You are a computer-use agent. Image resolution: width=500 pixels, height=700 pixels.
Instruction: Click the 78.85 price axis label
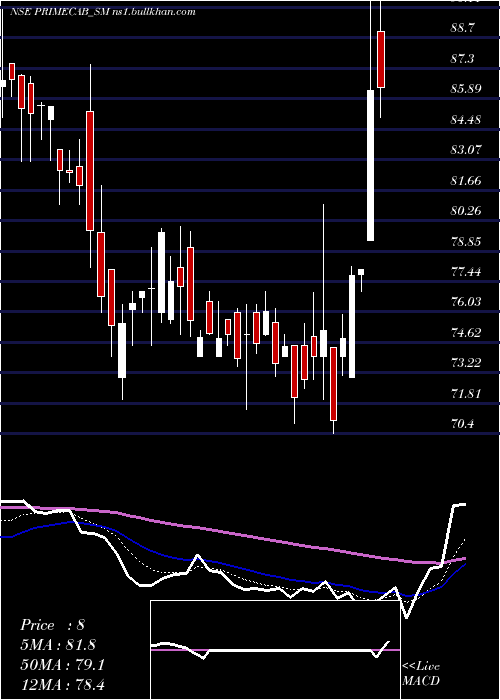click(x=467, y=241)
